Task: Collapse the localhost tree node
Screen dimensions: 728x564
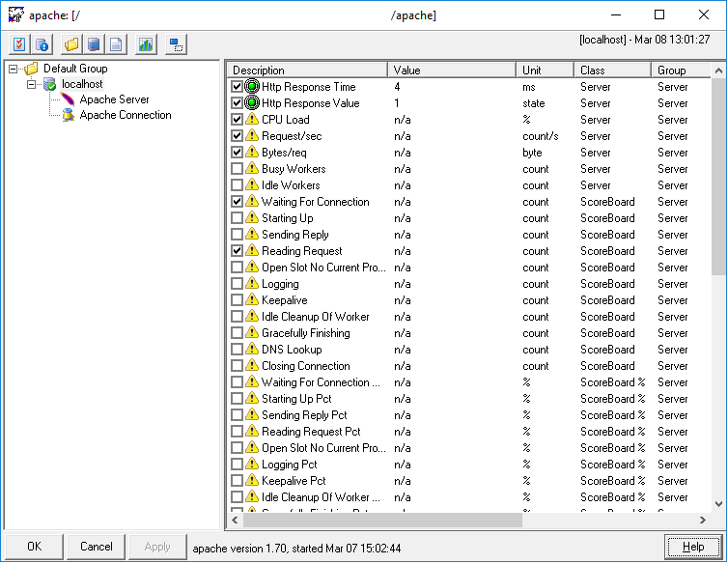Action: click(31, 84)
